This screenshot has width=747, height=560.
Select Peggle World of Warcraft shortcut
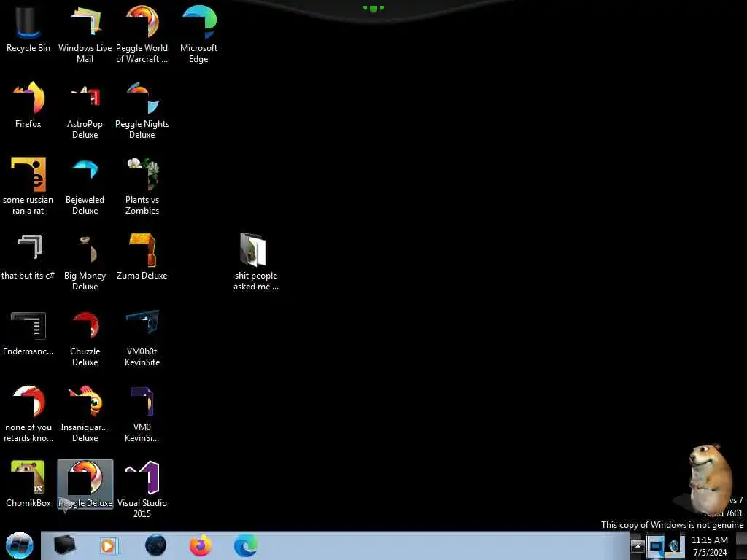click(x=142, y=34)
